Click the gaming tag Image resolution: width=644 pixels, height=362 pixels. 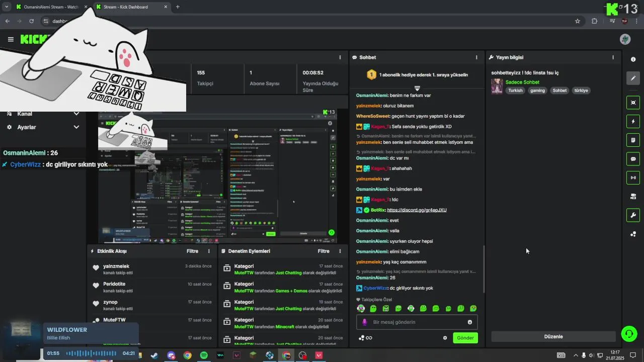[537, 90]
